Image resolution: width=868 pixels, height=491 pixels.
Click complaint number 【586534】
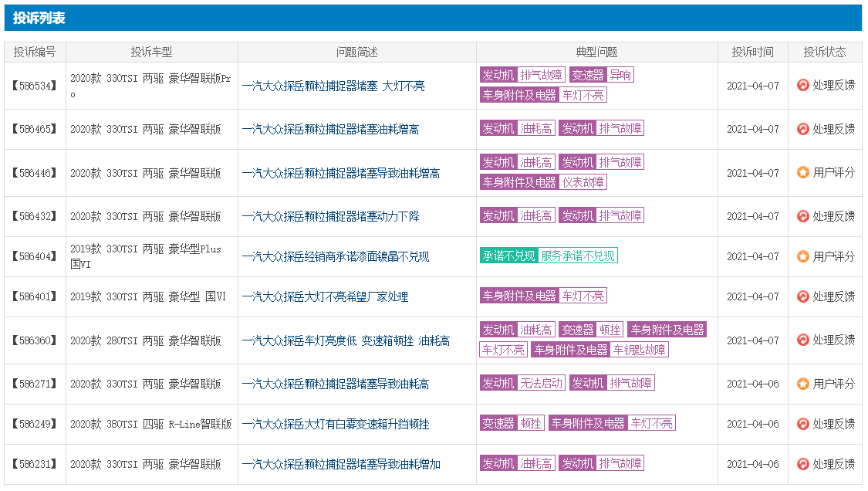coord(35,86)
